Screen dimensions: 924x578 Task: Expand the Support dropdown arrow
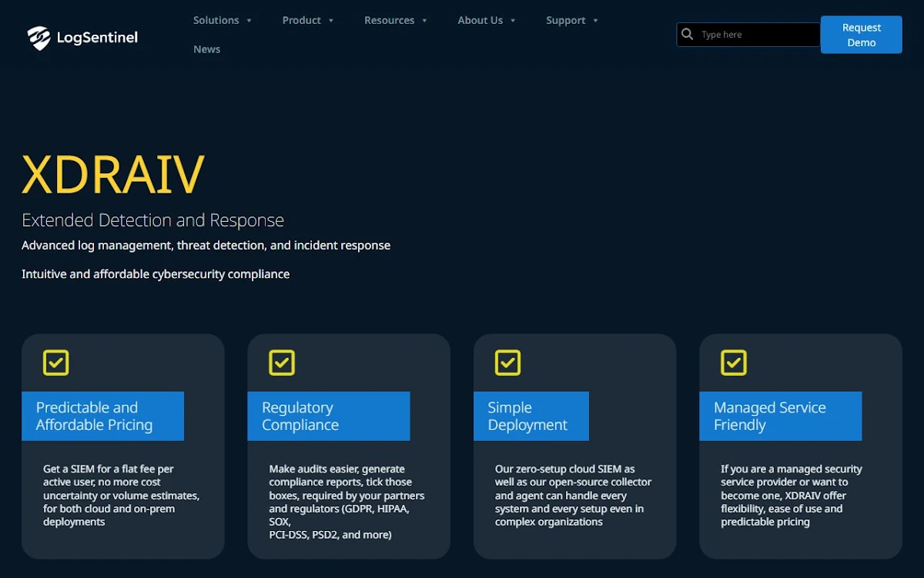[x=596, y=21]
